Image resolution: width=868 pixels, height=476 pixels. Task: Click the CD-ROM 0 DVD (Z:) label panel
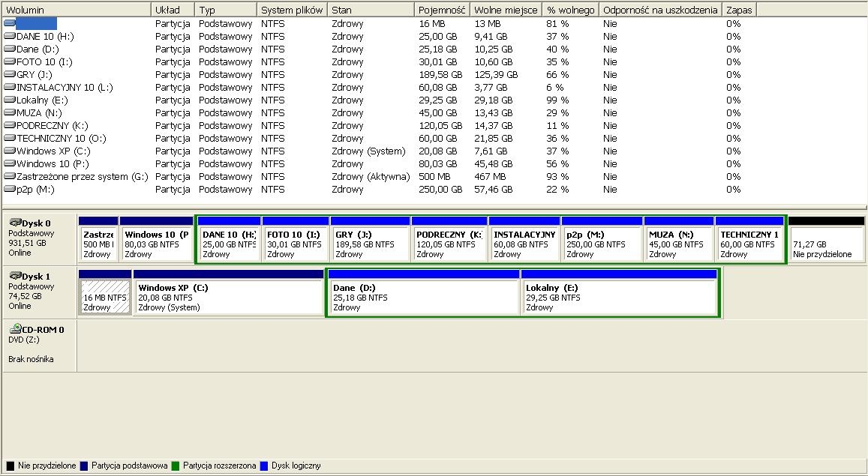tap(39, 344)
